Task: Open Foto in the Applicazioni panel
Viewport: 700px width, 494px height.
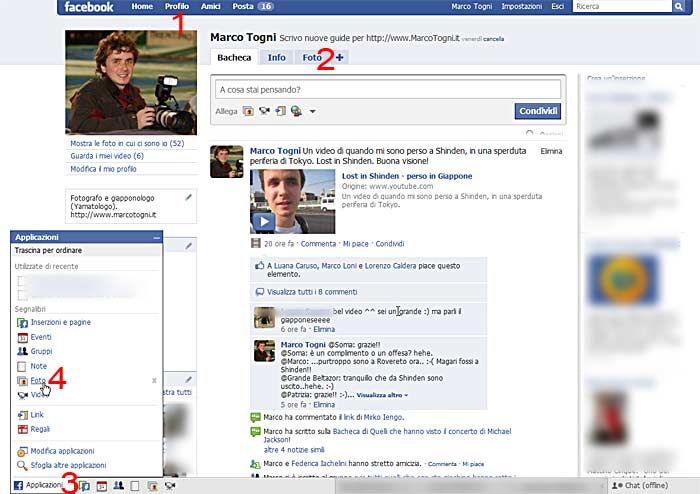Action: (38, 381)
